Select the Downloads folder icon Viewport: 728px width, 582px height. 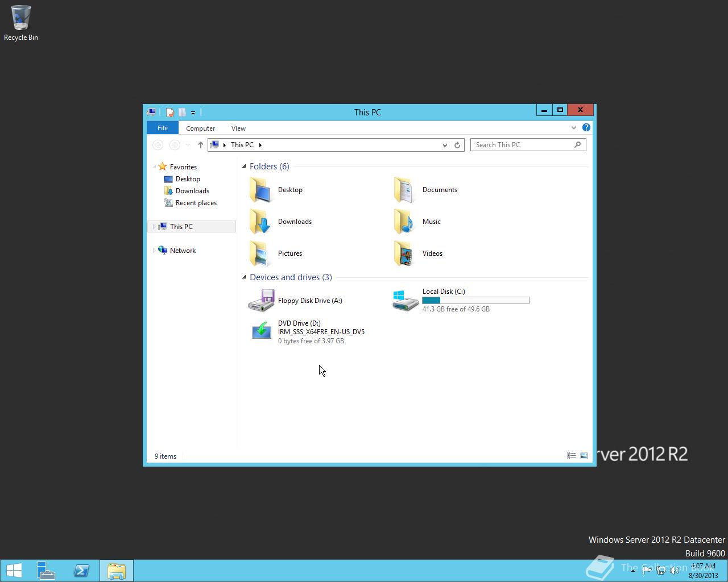[261, 222]
